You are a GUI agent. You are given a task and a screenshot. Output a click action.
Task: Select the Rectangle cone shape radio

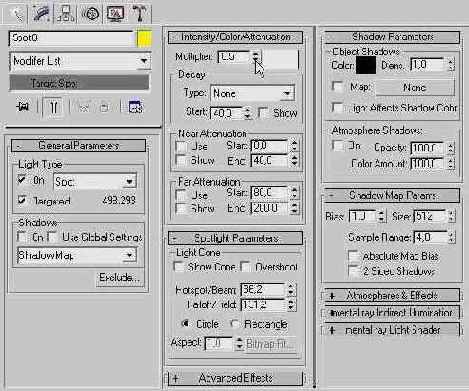[235, 324]
